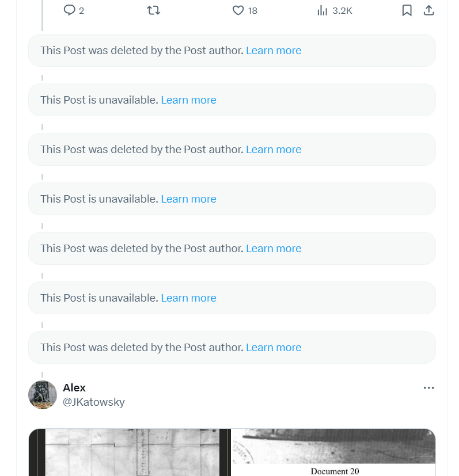
Task: Open the left image in Alex's post
Action: [x=130, y=452]
